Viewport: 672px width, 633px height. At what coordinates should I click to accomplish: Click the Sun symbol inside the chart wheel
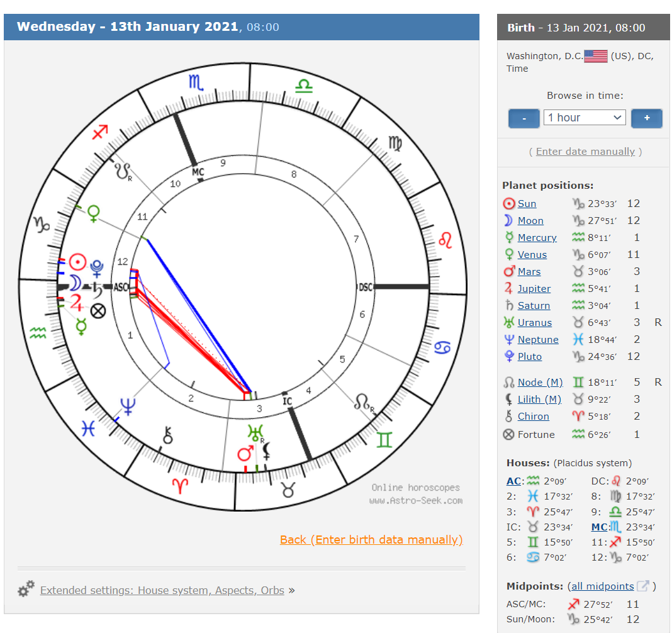78,262
